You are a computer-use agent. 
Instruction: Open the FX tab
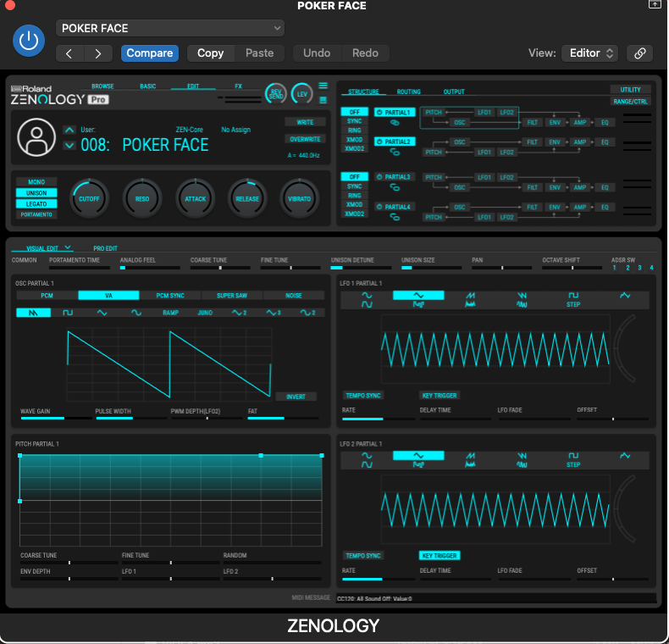(x=239, y=86)
